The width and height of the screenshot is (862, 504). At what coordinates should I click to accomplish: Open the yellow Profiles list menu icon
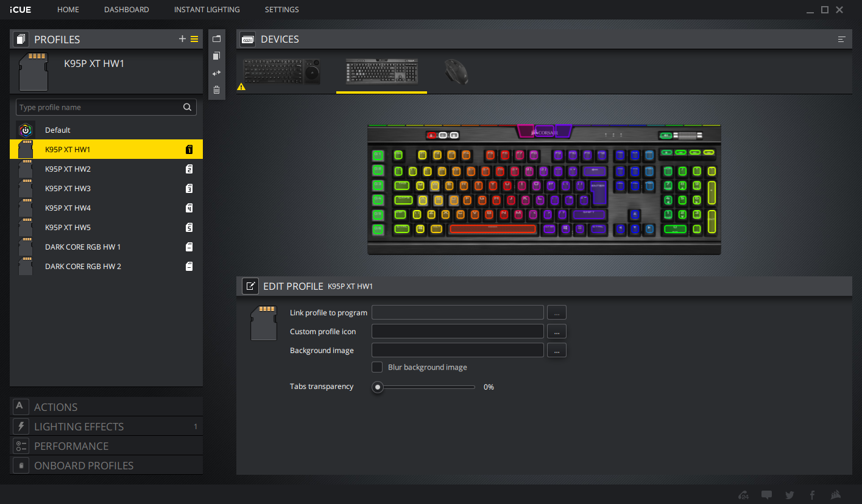click(194, 39)
